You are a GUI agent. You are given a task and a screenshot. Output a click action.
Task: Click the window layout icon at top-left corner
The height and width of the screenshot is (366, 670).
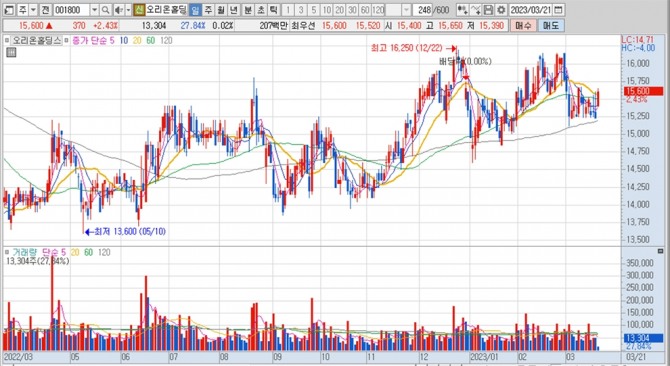click(9, 10)
